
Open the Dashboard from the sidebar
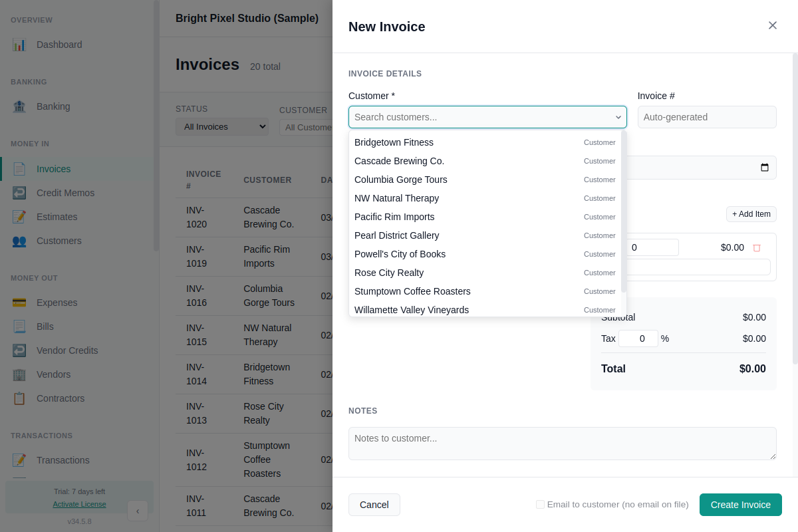pyautogui.click(x=19, y=45)
